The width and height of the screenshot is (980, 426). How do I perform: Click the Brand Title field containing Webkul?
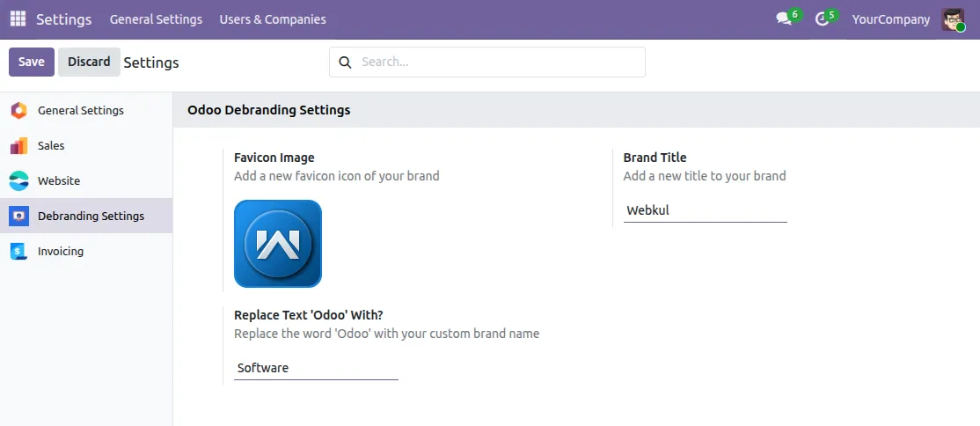705,211
